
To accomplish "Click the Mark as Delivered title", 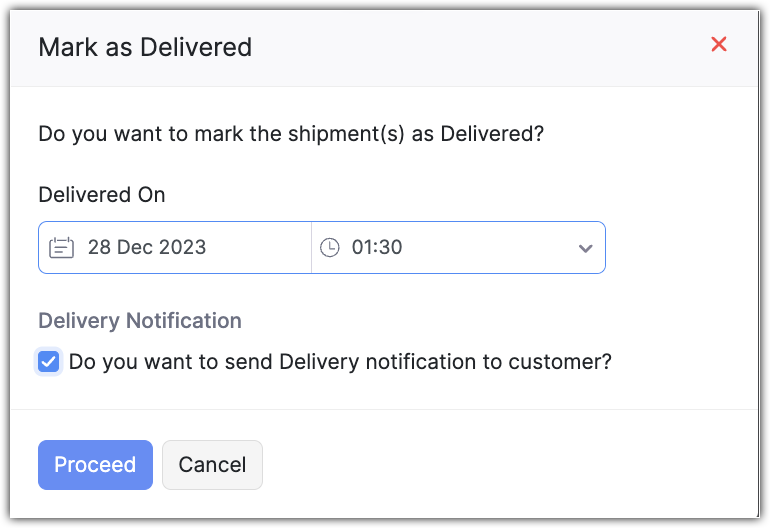I will pos(145,47).
